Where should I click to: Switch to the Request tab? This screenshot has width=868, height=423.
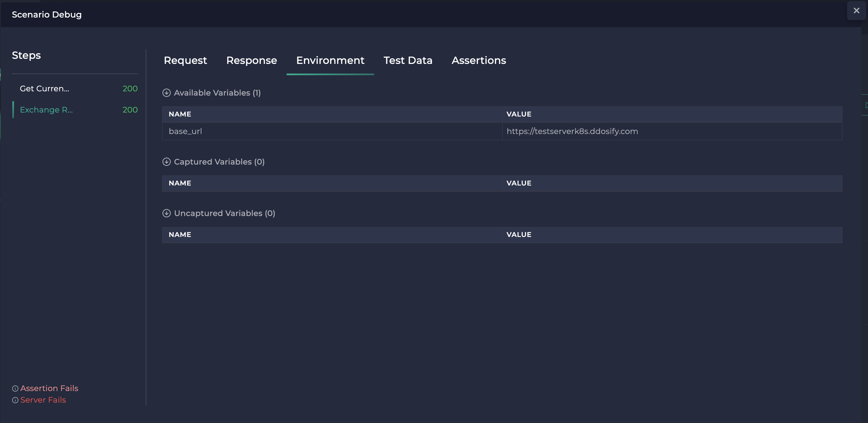[185, 61]
